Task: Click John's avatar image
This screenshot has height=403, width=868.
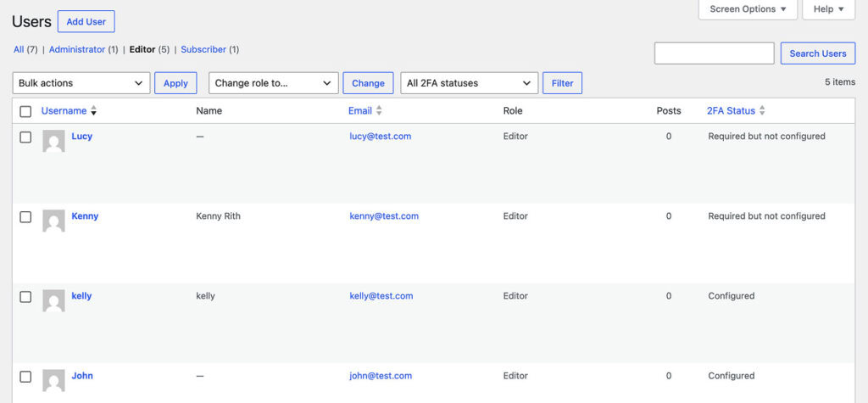Action: click(x=53, y=380)
